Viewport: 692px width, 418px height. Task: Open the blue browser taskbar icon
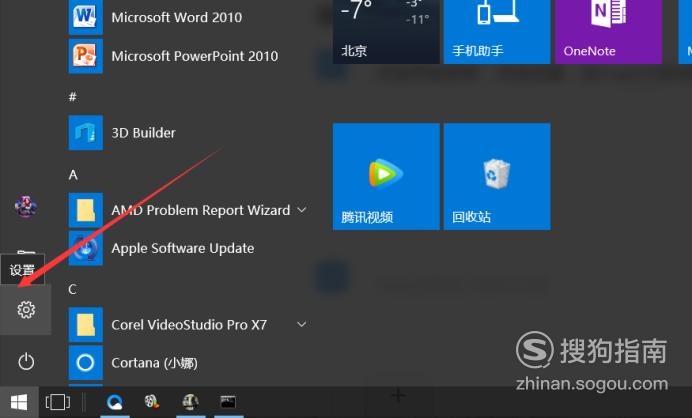point(115,402)
